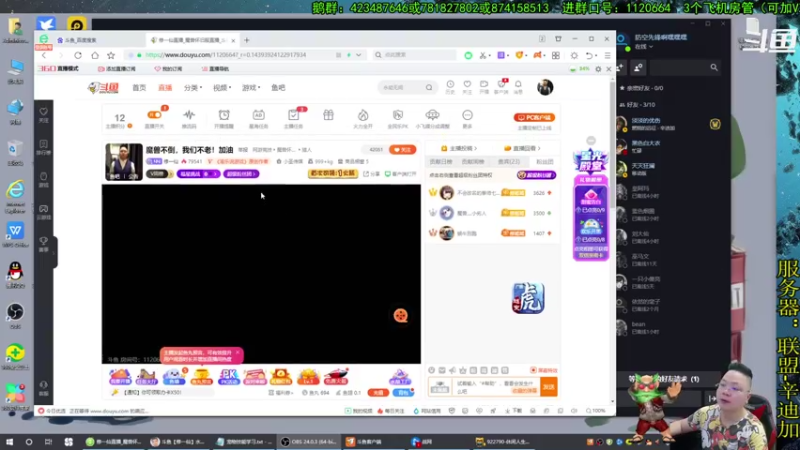Image resolution: width=800 pixels, height=450 pixels.
Task: Switch to the 粉丝团 tab
Action: [x=544, y=162]
